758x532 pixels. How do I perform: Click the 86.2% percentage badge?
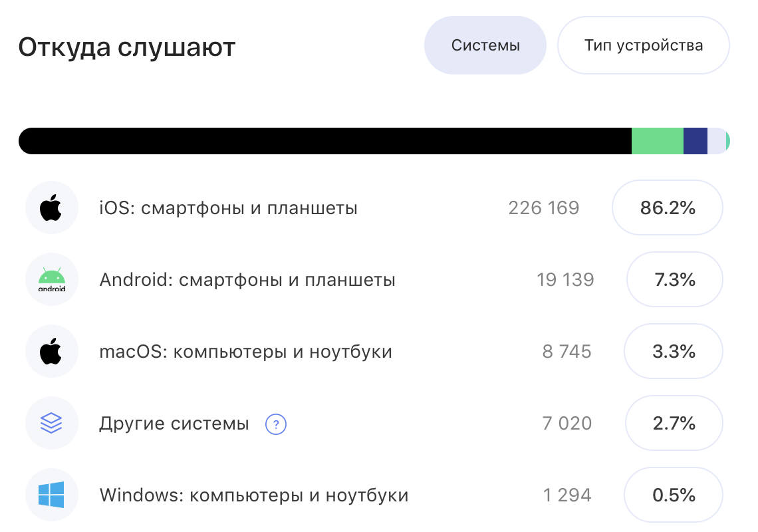coord(668,207)
